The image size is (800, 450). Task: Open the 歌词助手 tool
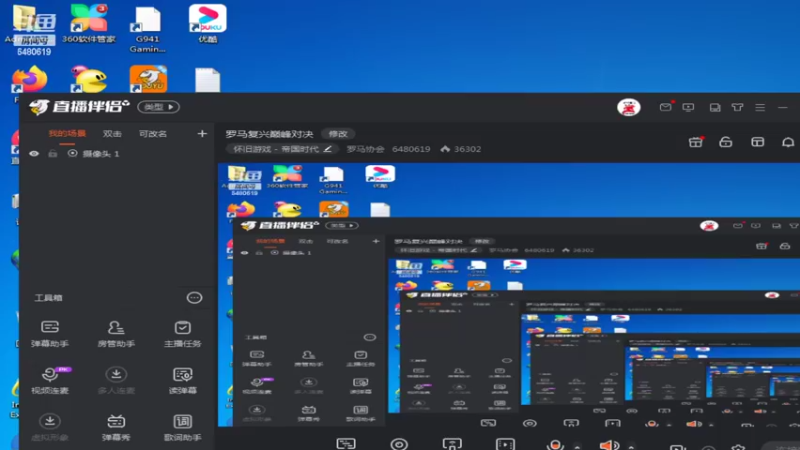tap(182, 428)
